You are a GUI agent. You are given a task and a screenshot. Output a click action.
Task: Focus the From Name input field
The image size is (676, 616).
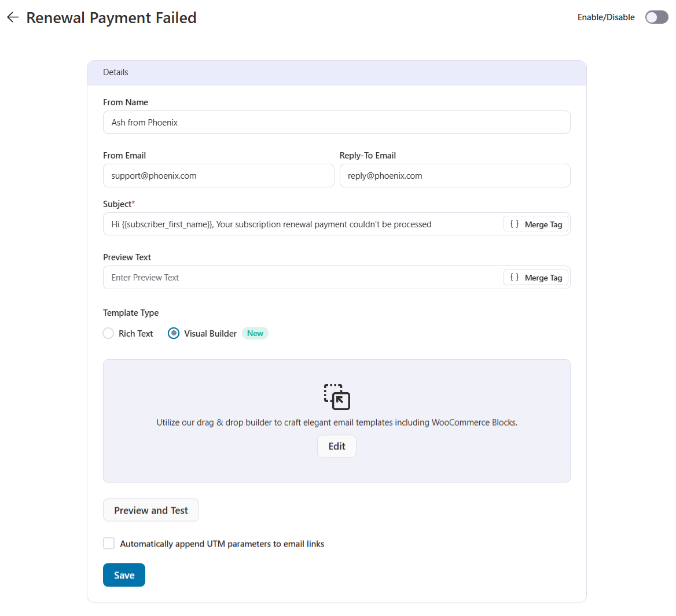point(336,123)
